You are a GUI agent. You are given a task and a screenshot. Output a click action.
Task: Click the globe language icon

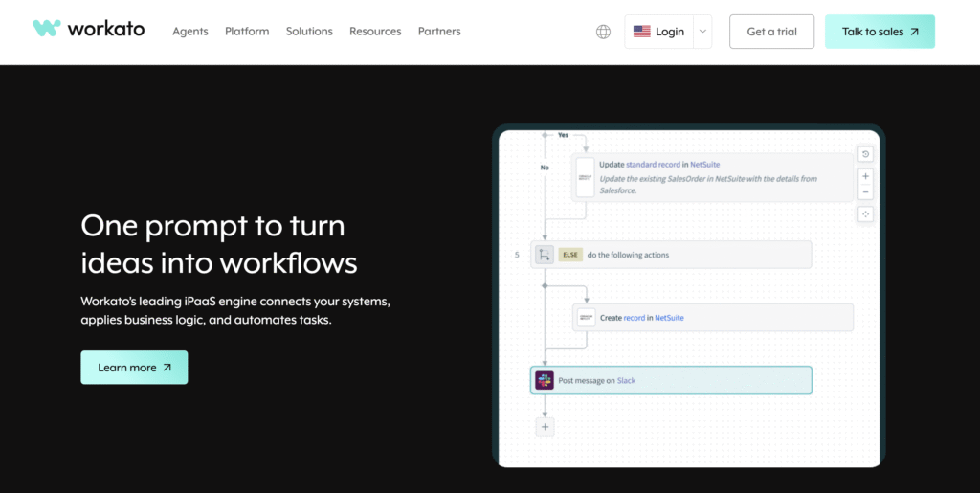(x=603, y=32)
